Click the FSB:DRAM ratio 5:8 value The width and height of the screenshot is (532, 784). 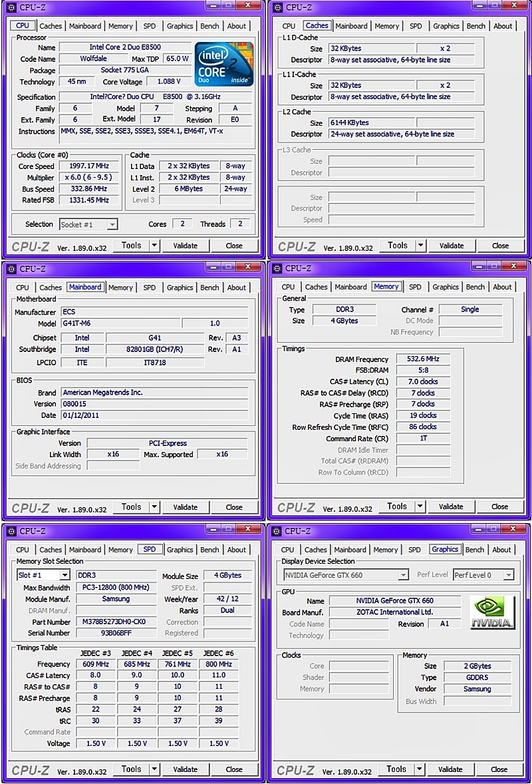point(423,371)
